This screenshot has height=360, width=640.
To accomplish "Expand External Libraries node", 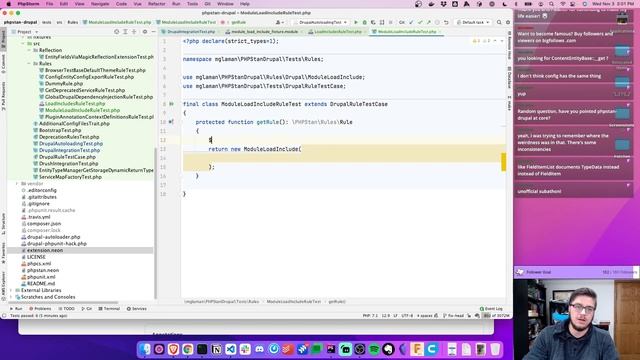I will coord(11,290).
